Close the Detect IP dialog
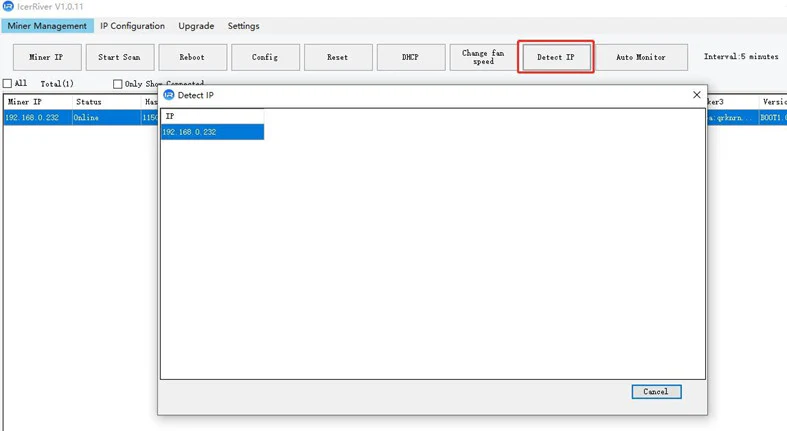 (x=696, y=95)
